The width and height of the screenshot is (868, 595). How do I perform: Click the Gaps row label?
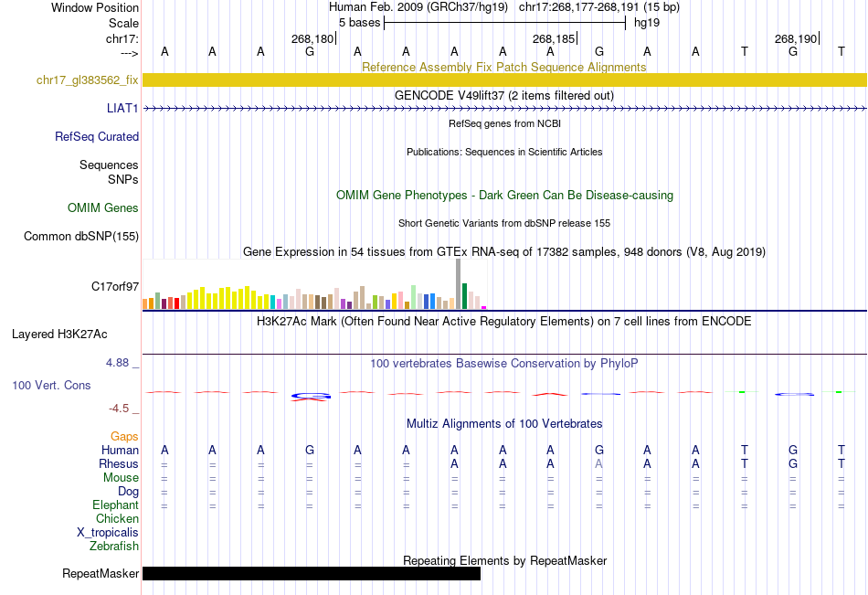[x=124, y=437]
